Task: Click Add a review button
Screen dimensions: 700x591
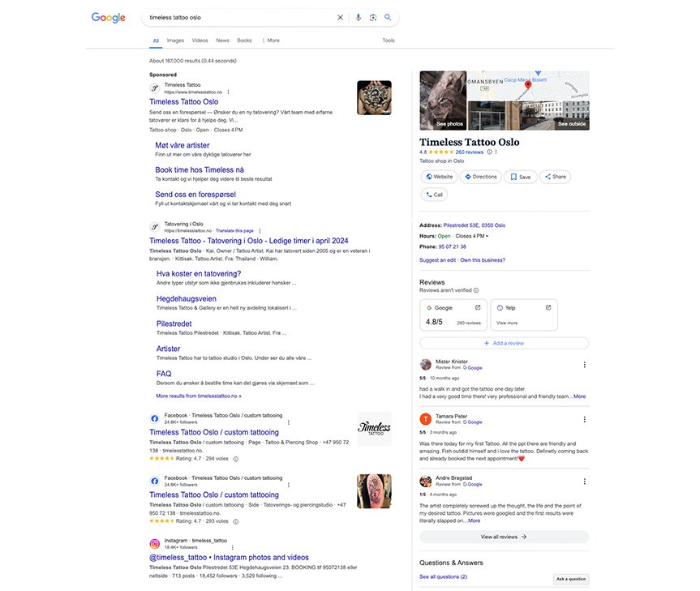Action: [x=504, y=343]
